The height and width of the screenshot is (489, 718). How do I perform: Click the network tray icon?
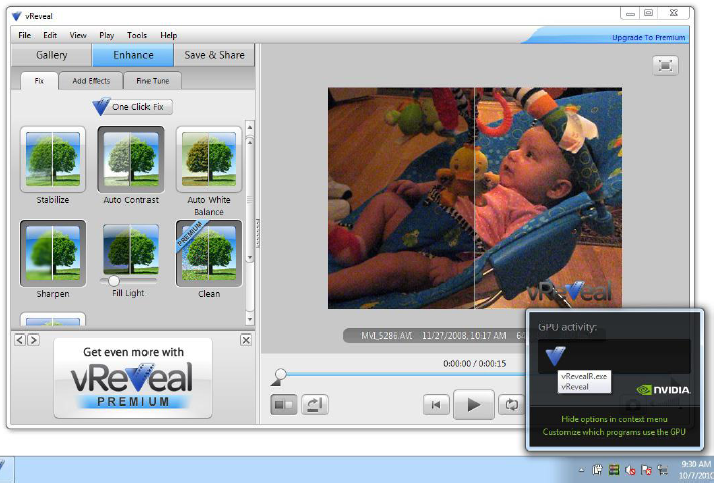pyautogui.click(x=662, y=470)
